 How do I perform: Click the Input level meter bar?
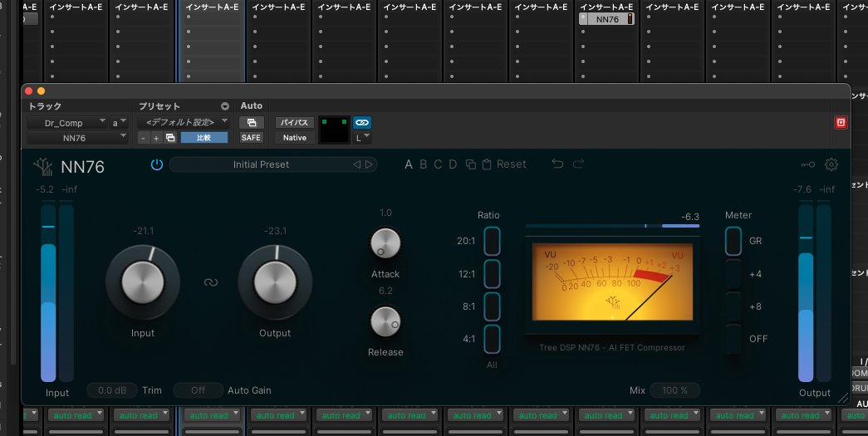pos(49,293)
